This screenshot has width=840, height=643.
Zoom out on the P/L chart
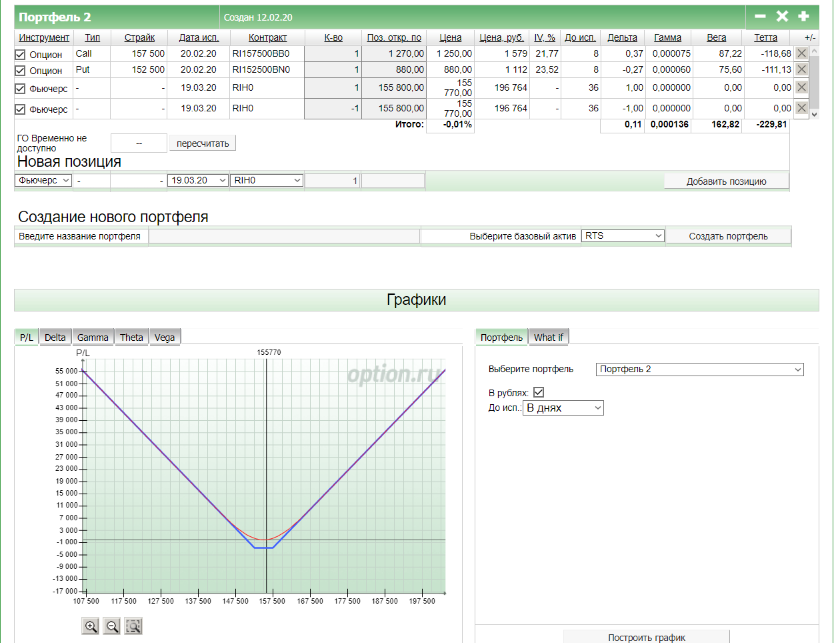(112, 626)
